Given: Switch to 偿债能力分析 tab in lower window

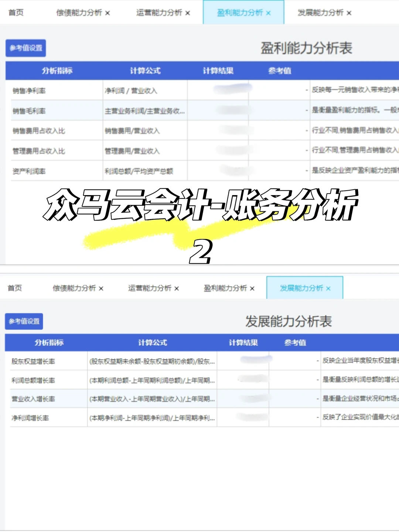Looking at the screenshot, I should point(74,288).
